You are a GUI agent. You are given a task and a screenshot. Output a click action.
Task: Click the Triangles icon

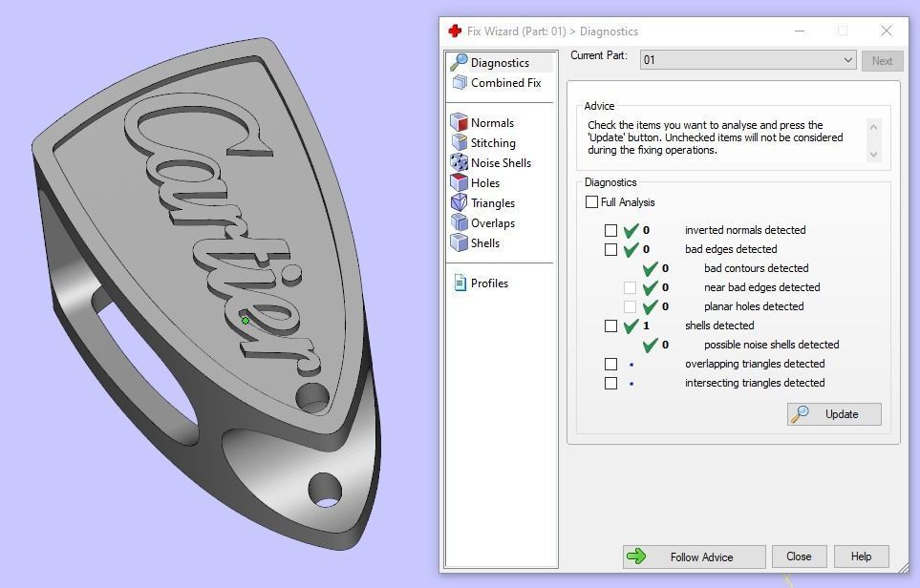pyautogui.click(x=459, y=202)
